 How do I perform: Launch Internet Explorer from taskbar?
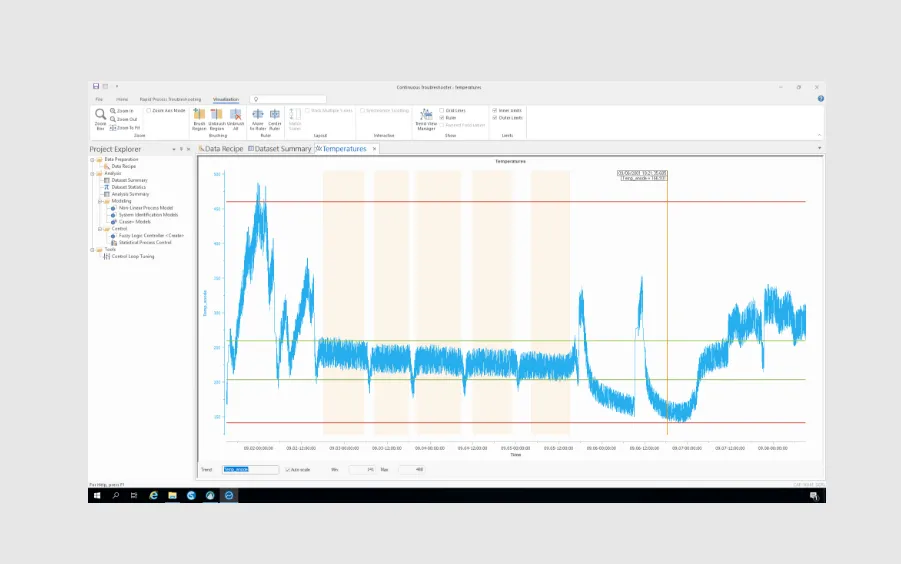153,495
